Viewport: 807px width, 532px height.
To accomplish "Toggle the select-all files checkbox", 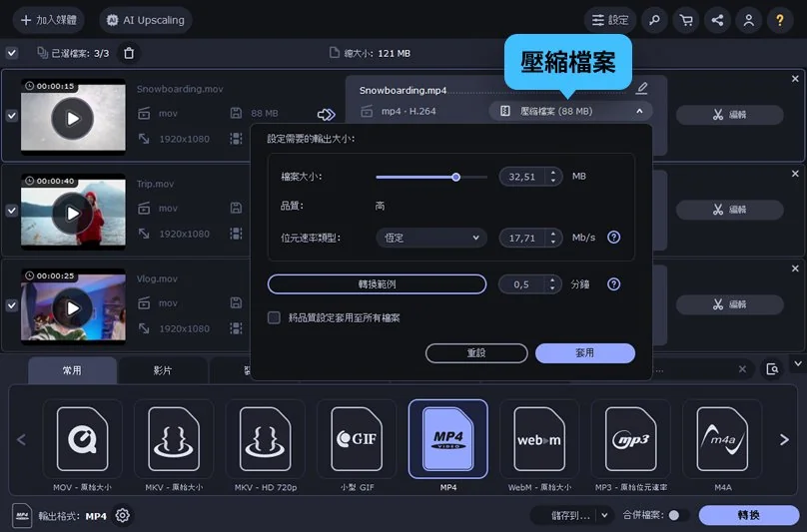I will (x=12, y=53).
